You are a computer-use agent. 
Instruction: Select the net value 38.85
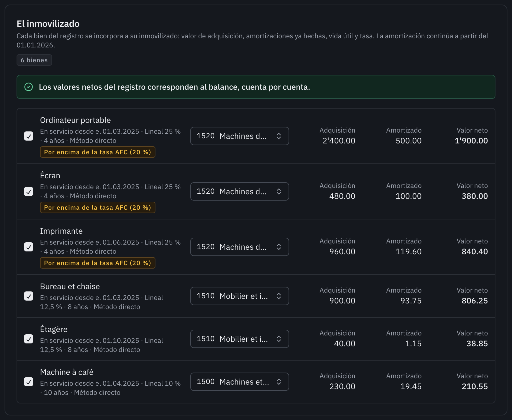click(x=477, y=343)
